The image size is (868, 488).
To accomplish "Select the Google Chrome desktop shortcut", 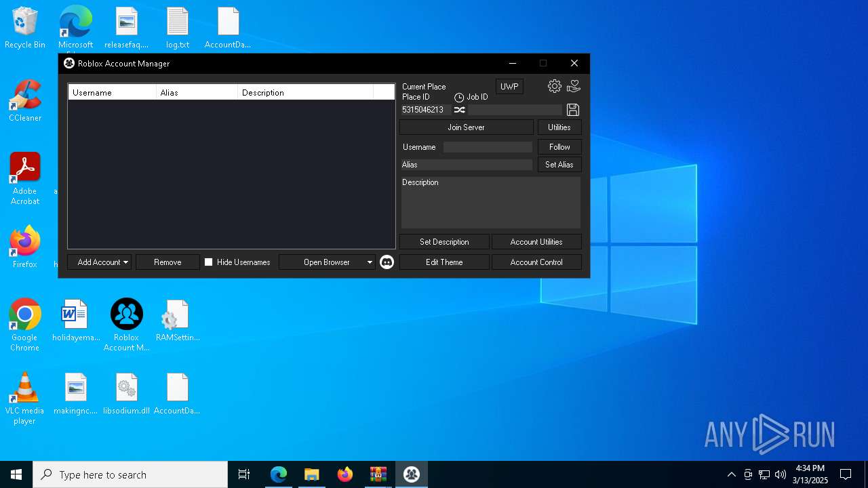I will pos(25,325).
